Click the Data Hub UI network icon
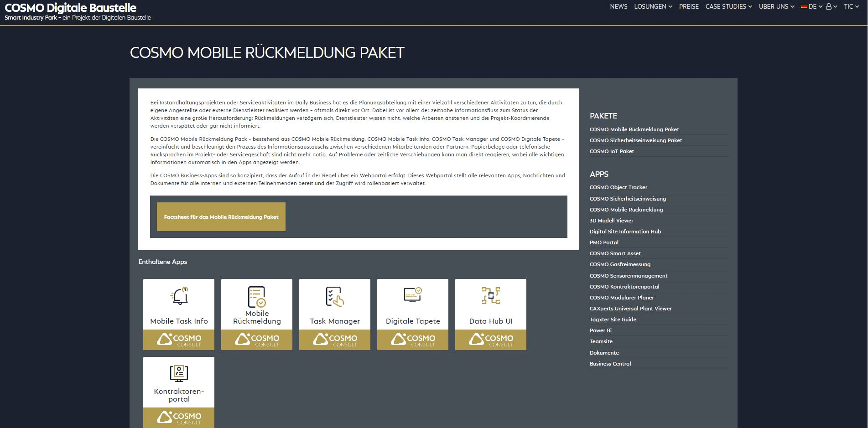The image size is (868, 428). coord(491,295)
